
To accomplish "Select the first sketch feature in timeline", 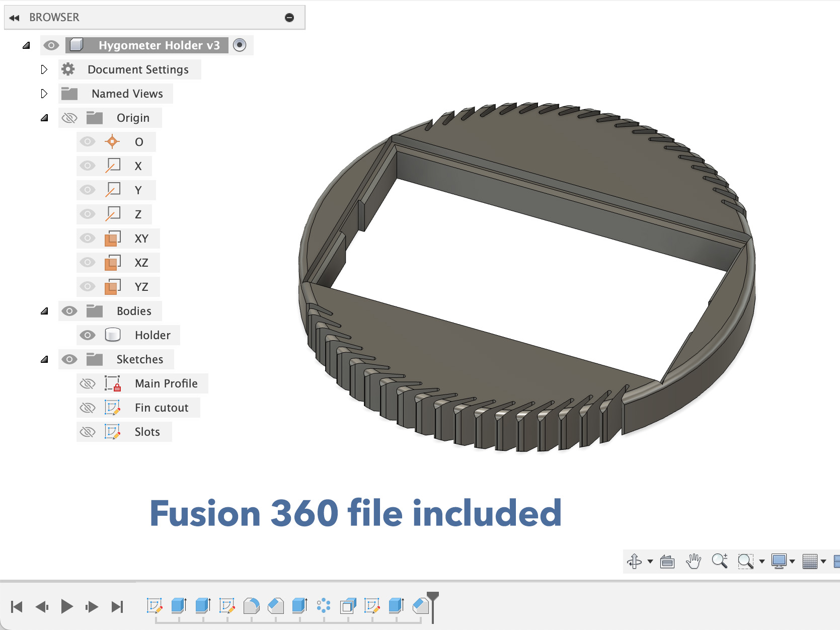I will [155, 606].
